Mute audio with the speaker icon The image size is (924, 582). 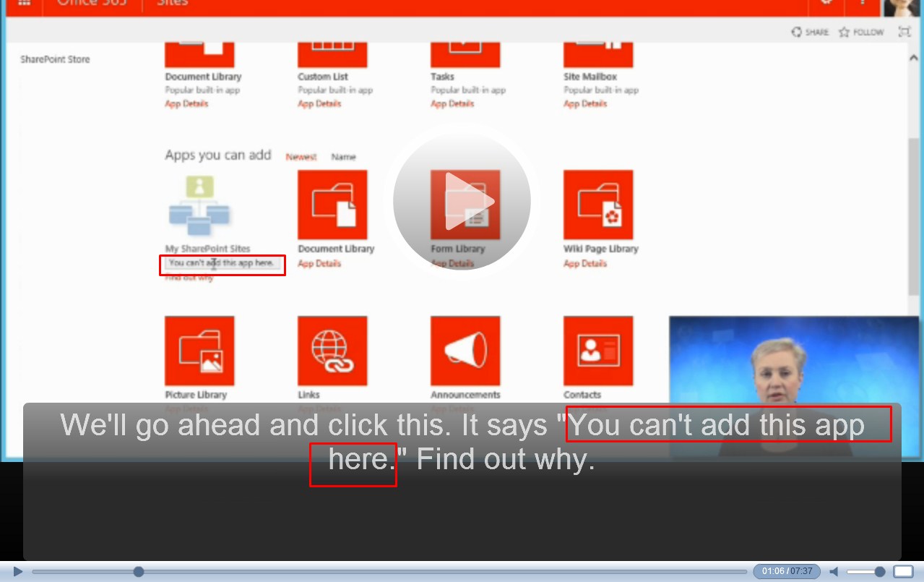click(834, 572)
